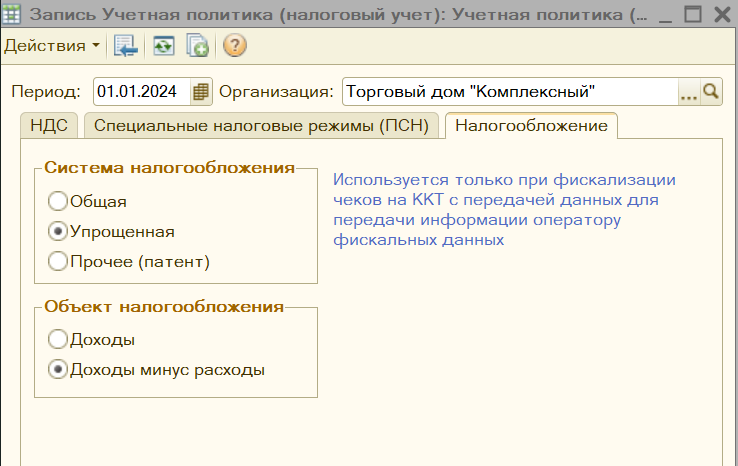
Task: Click the blue text about фискализации чеков
Action: [x=504, y=209]
